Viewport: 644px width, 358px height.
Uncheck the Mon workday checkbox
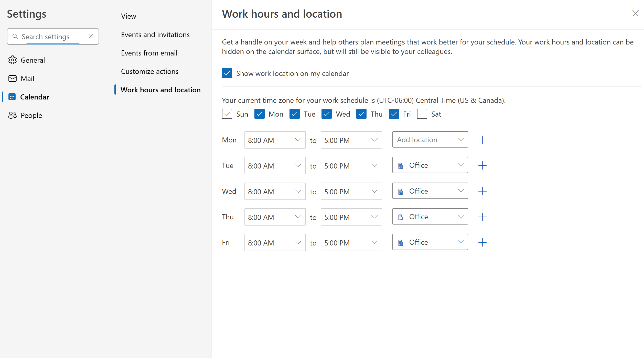260,114
